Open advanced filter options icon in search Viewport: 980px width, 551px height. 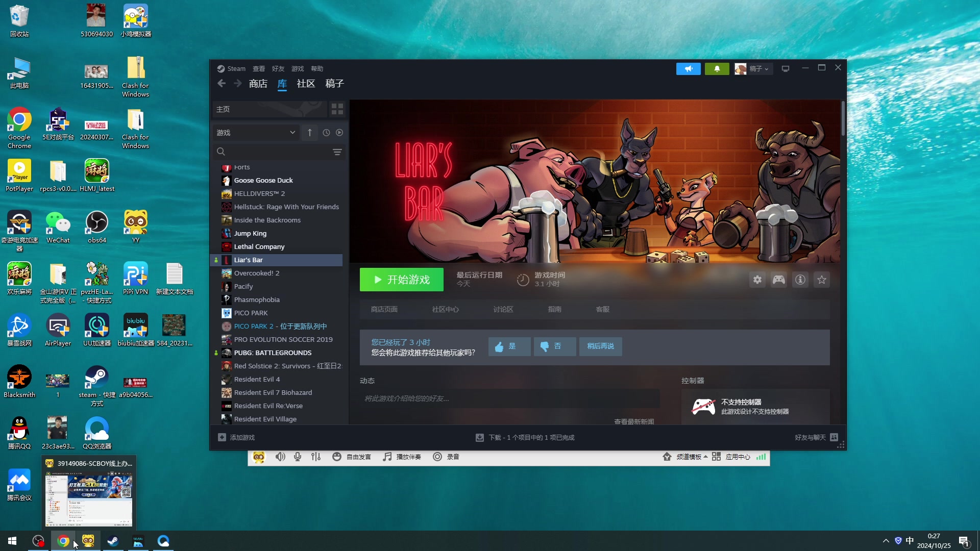click(x=337, y=152)
